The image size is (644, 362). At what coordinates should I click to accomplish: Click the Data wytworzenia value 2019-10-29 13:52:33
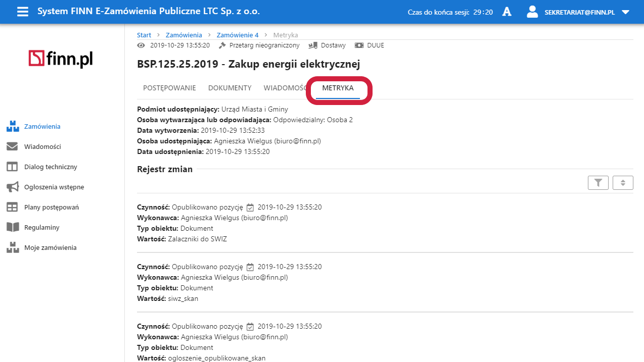pos(233,130)
